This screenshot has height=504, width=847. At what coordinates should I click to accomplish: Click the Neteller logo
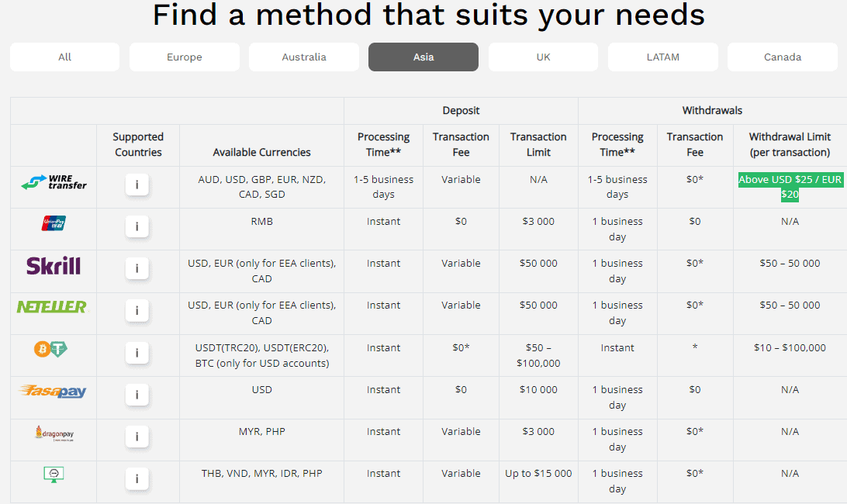click(x=53, y=307)
